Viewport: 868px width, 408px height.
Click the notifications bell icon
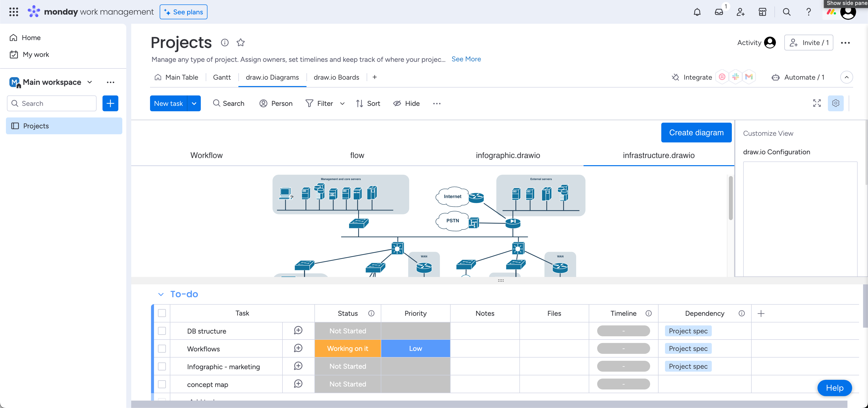pos(697,11)
